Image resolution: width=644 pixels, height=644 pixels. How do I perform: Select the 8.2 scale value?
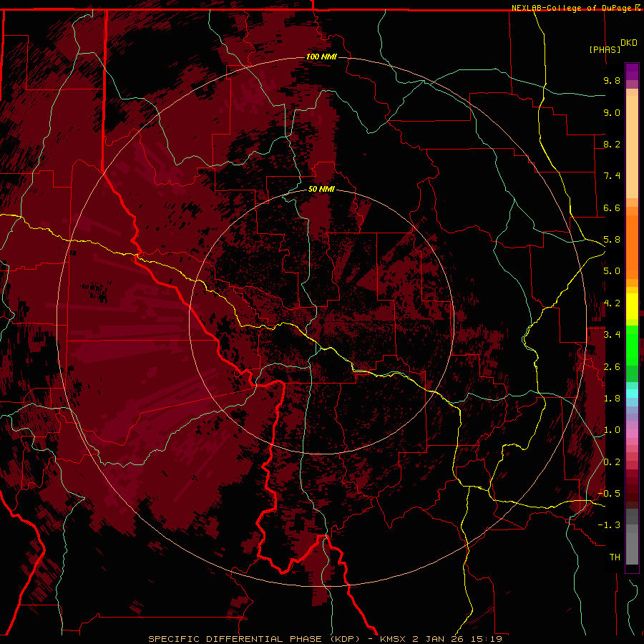[x=612, y=144]
